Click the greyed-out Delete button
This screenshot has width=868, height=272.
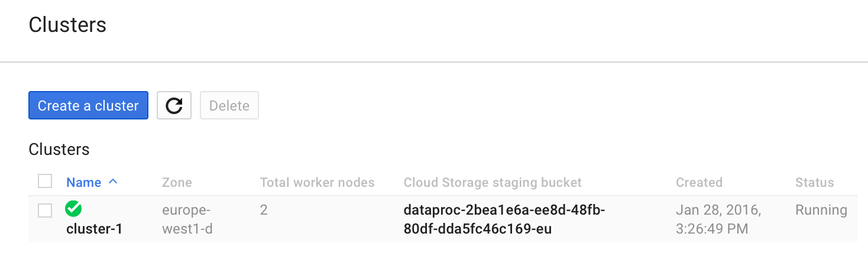pyautogui.click(x=229, y=105)
